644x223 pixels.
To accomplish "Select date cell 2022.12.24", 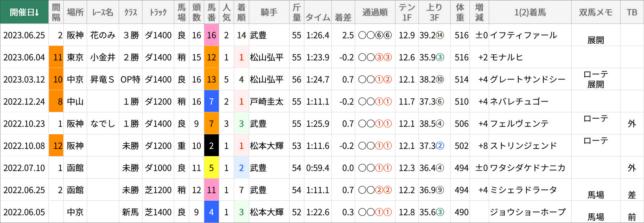I will (x=24, y=101).
